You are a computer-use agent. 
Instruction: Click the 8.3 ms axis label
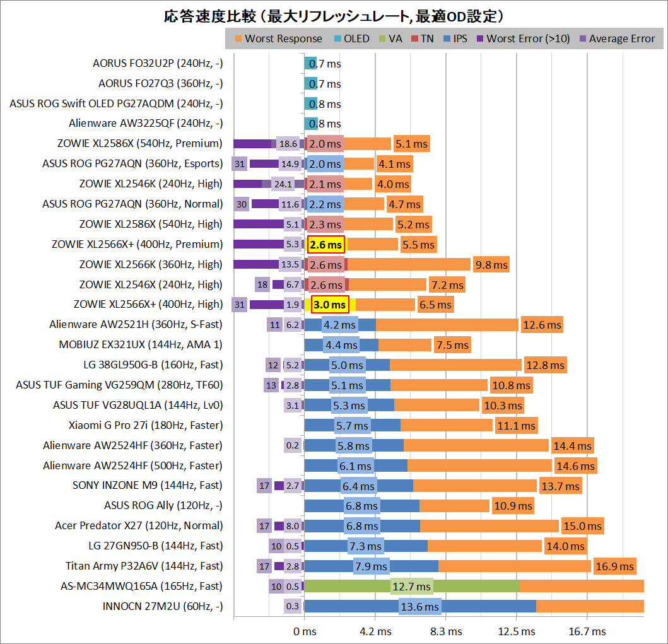tap(446, 631)
